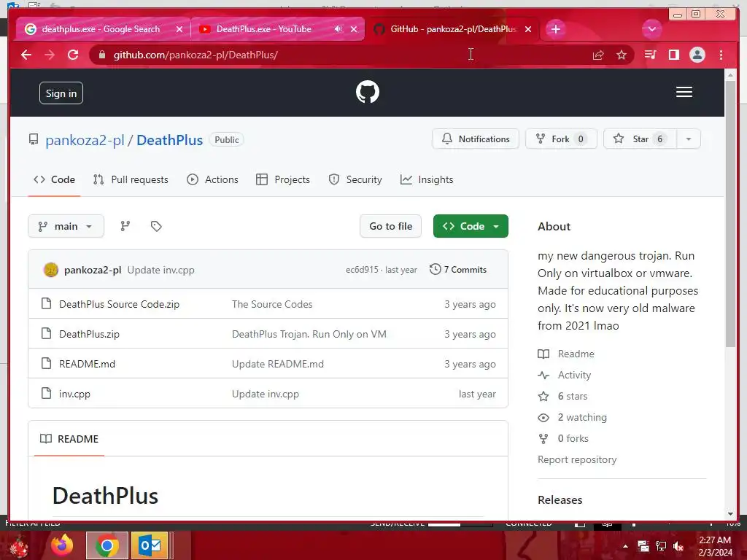Screen dimensions: 747x560
Task: Click the Notifications button
Action: click(476, 139)
